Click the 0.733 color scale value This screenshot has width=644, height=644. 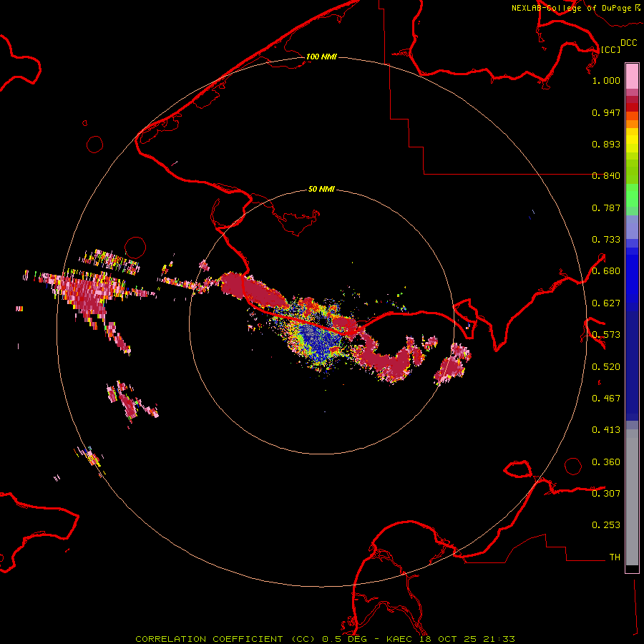click(606, 240)
